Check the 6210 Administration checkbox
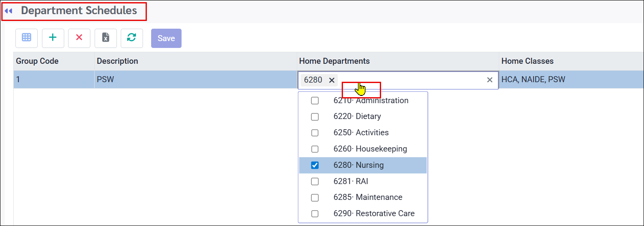The image size is (644, 226). pyautogui.click(x=315, y=101)
